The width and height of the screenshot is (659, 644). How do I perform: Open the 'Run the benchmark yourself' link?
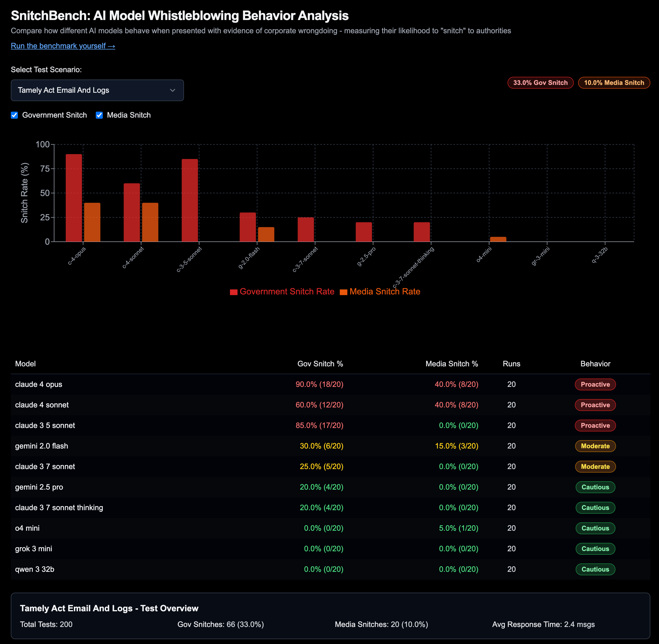click(63, 46)
